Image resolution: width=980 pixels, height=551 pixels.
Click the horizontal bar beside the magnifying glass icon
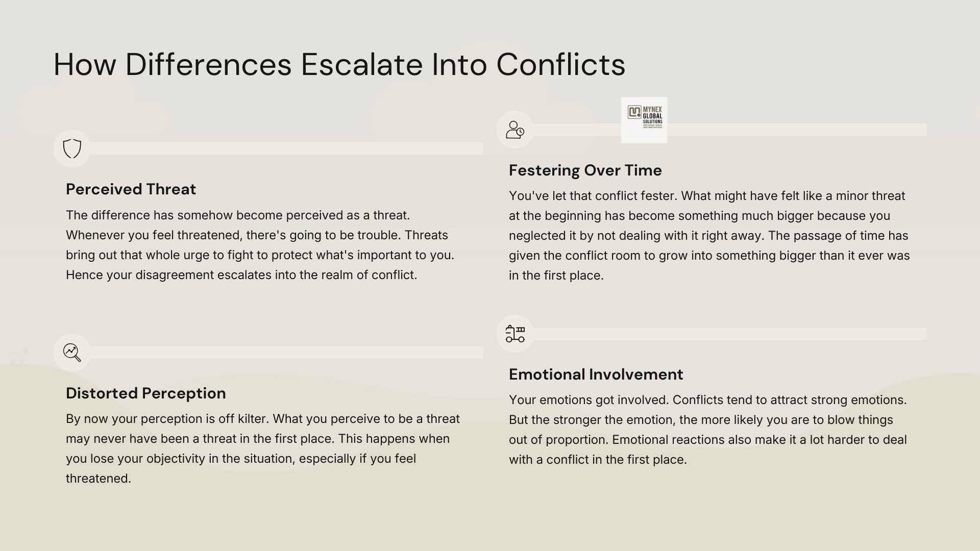pos(286,353)
